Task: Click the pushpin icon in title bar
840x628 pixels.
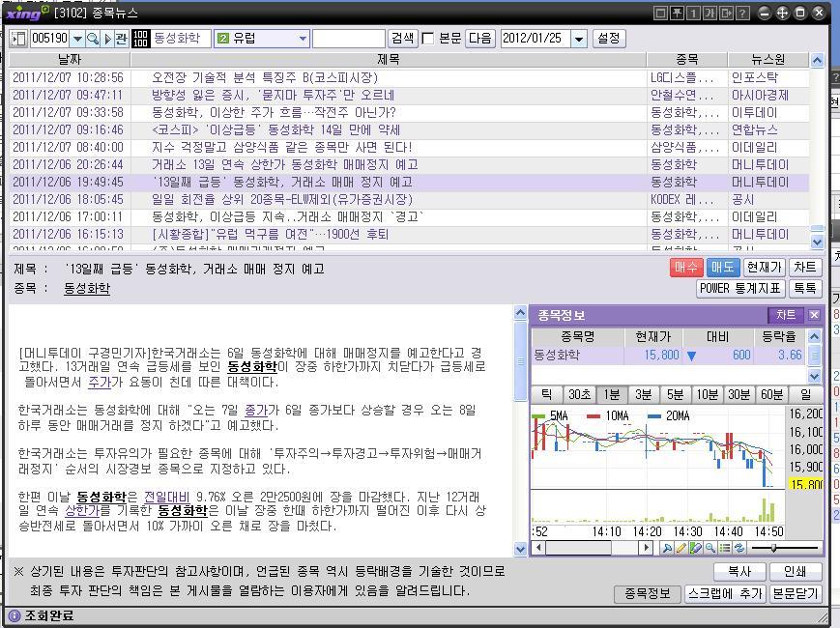Action: (678, 13)
